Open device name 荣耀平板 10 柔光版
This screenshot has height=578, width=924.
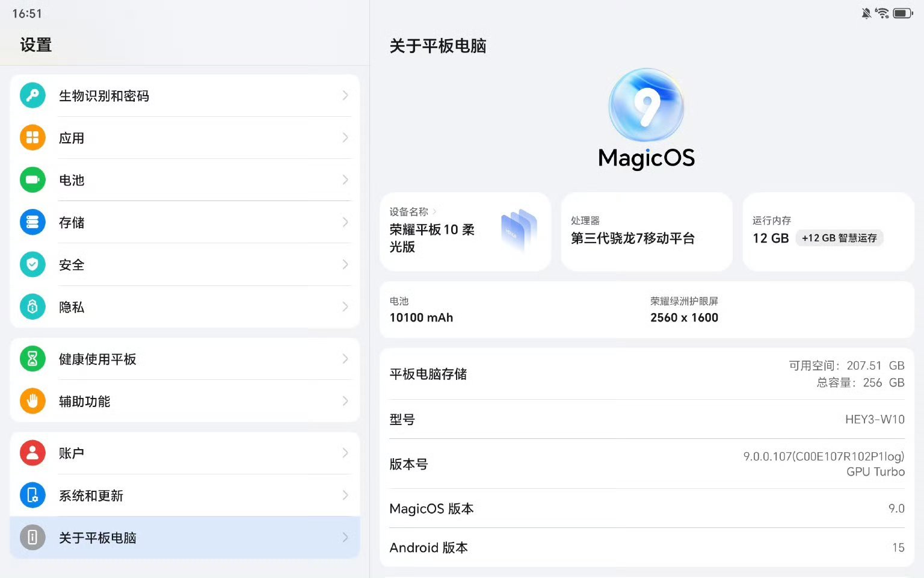tap(432, 238)
